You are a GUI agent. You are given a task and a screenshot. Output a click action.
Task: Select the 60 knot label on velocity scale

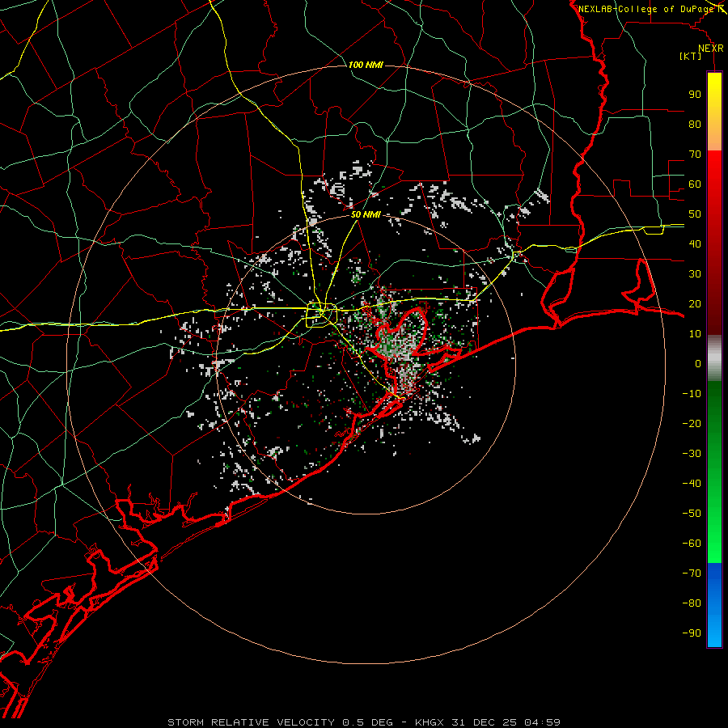[x=695, y=184]
